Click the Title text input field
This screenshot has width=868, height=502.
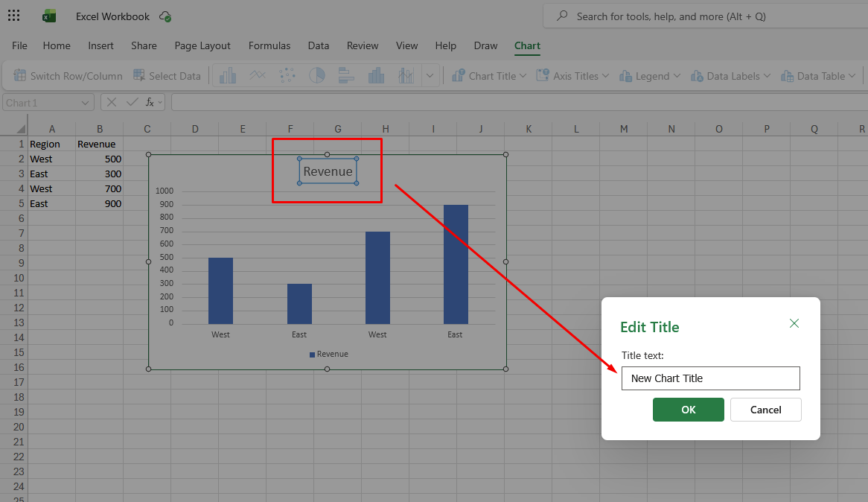pyautogui.click(x=710, y=378)
